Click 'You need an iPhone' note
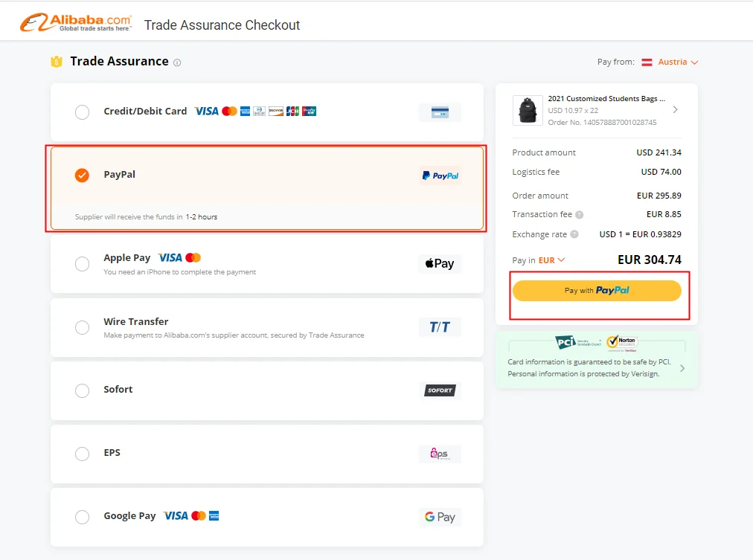This screenshot has width=753, height=560. point(179,272)
